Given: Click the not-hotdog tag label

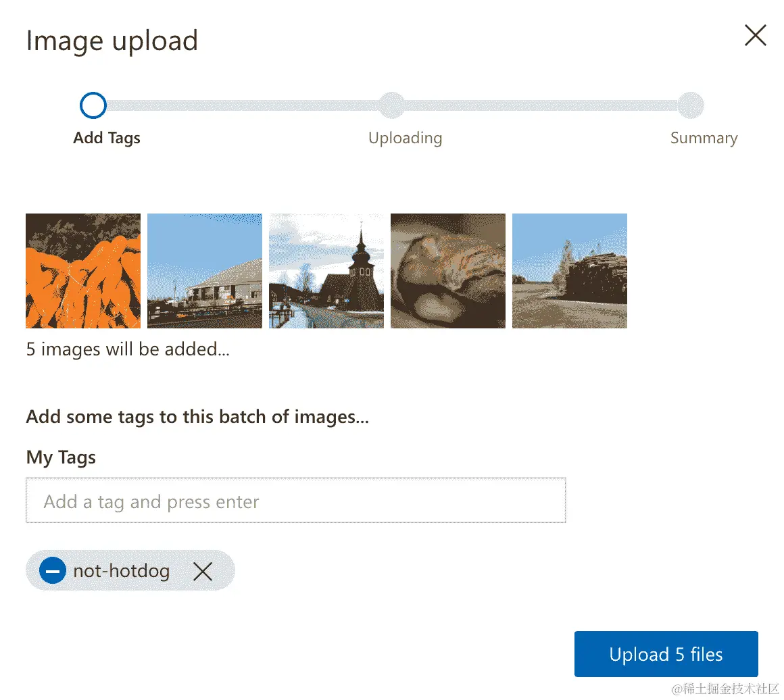Looking at the screenshot, I should (122, 571).
